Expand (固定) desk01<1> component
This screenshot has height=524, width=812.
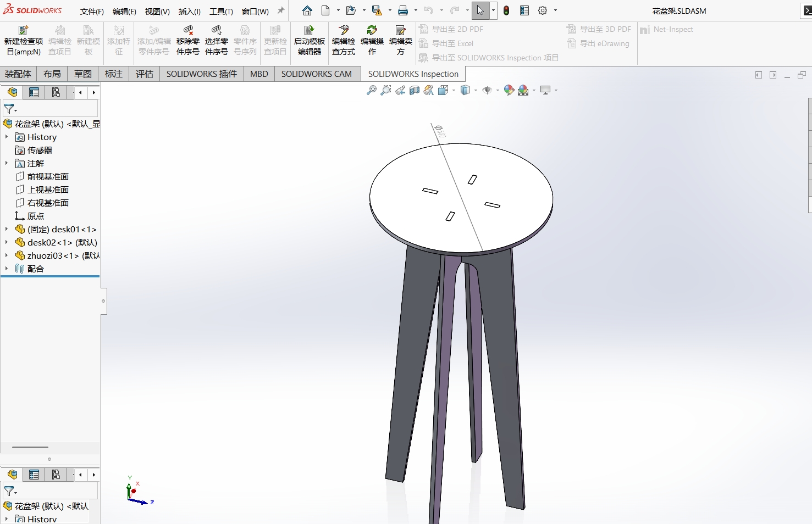(x=7, y=229)
